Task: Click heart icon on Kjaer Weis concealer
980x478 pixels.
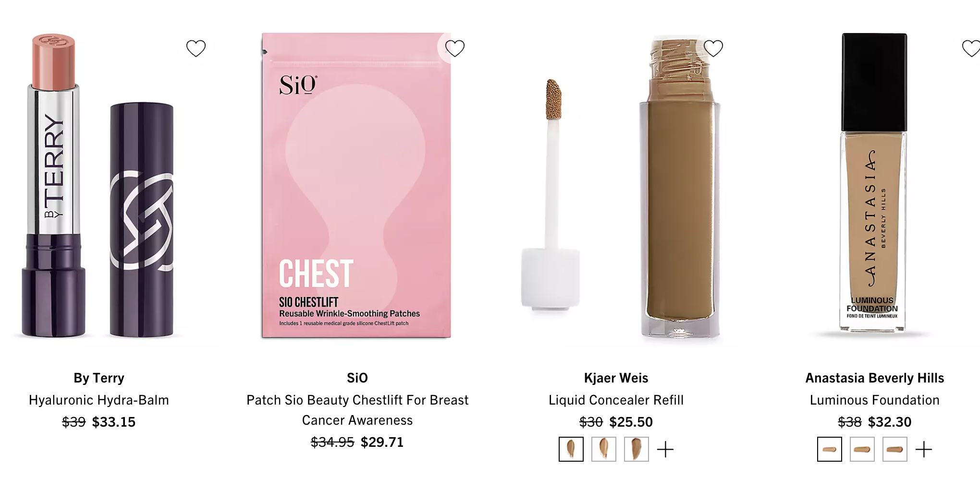Action: (x=713, y=48)
